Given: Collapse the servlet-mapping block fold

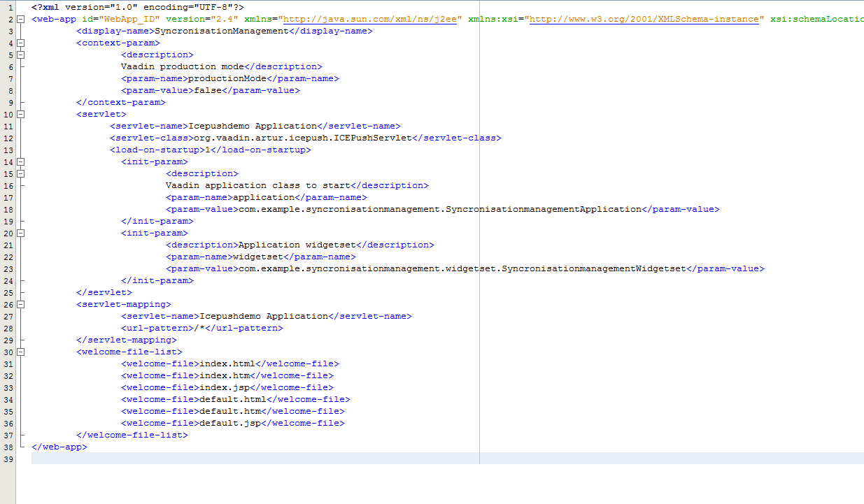Looking at the screenshot, I should pyautogui.click(x=21, y=304).
